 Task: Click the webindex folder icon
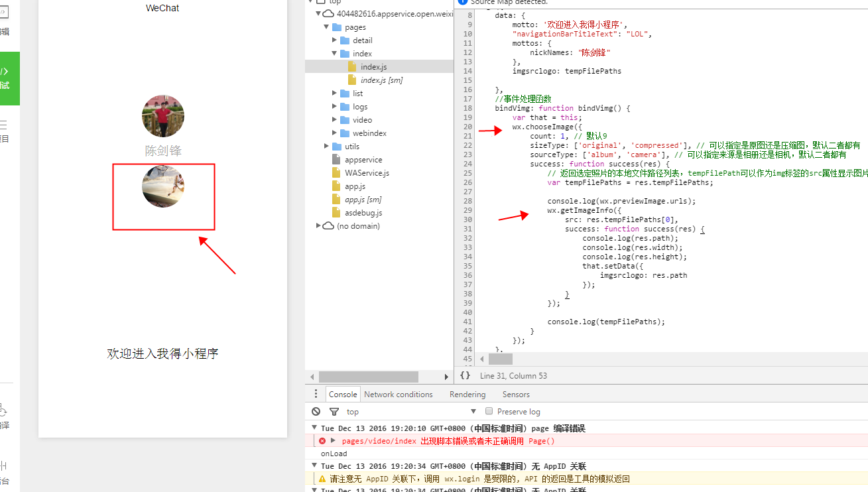pyautogui.click(x=345, y=133)
